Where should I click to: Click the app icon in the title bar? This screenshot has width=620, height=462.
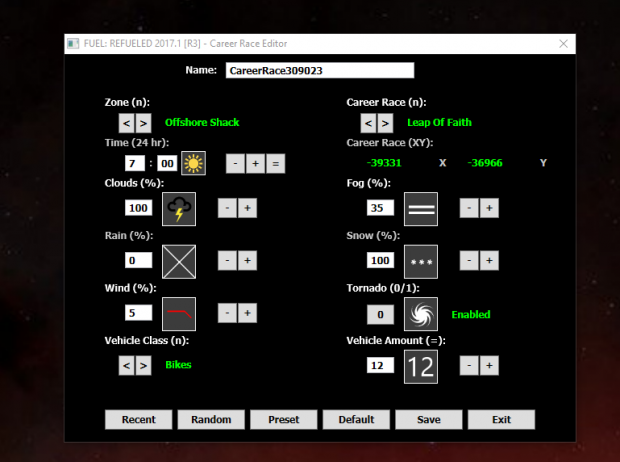click(x=73, y=44)
